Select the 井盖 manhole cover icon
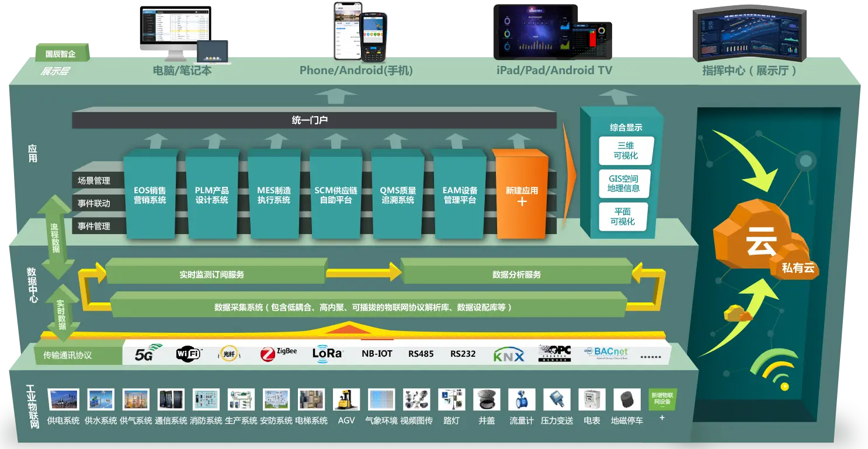Screen dimensions: 868x449 point(486,399)
